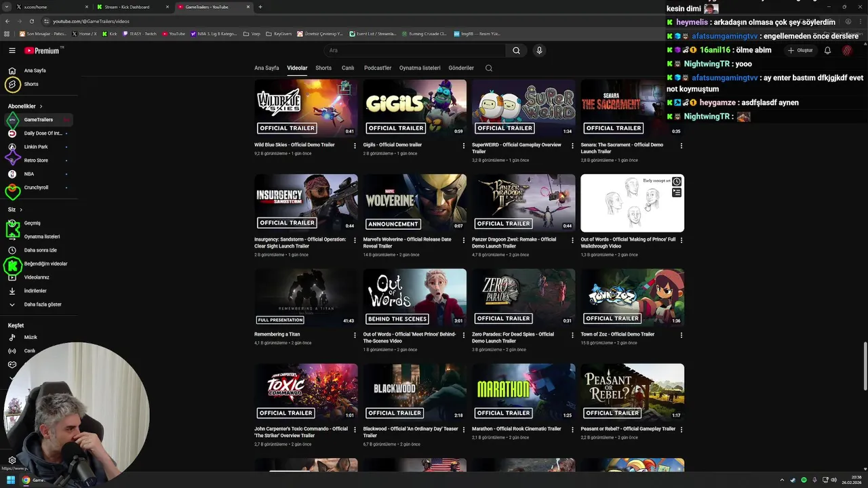Switch to Shorts channel tab
This screenshot has width=868, height=488.
pos(323,68)
